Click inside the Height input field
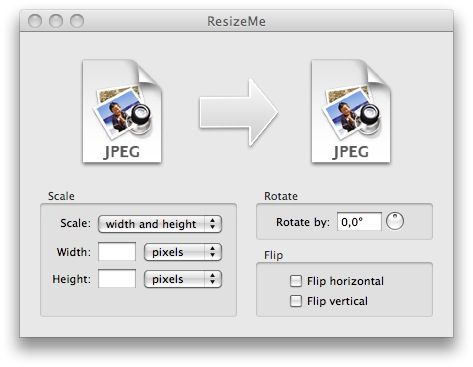 click(117, 279)
